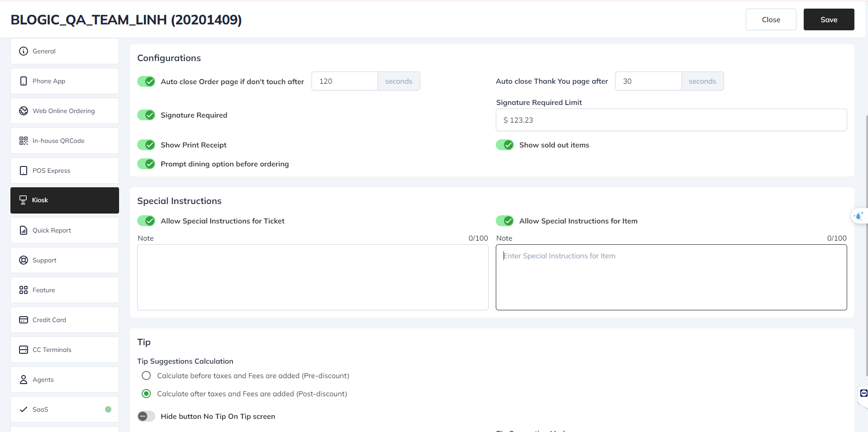Viewport: 868px width, 432px height.
Task: Click the General info icon in sidebar
Action: [x=24, y=51]
